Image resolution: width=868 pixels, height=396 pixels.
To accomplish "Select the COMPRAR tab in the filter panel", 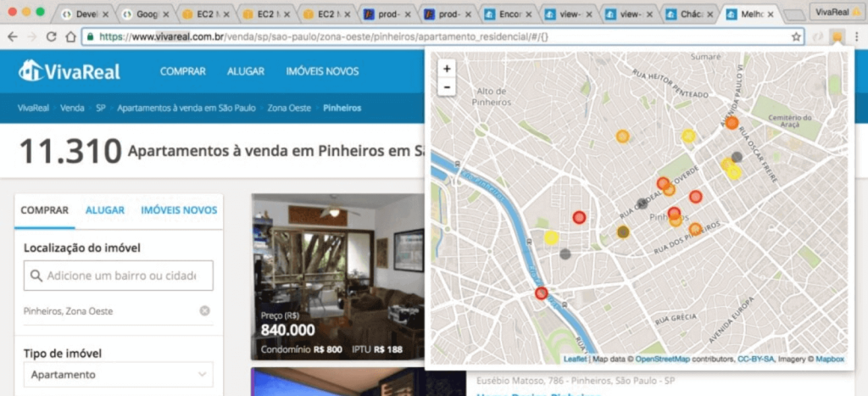I will point(44,210).
